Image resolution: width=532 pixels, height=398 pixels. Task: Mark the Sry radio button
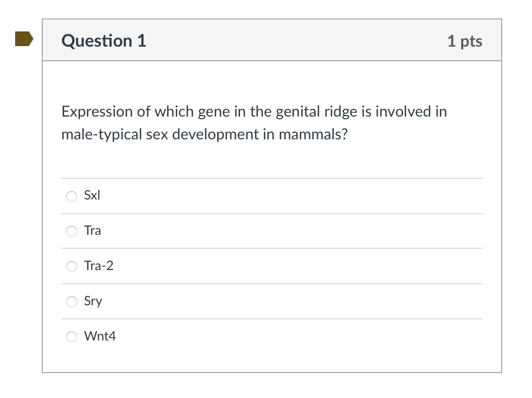[x=72, y=301]
